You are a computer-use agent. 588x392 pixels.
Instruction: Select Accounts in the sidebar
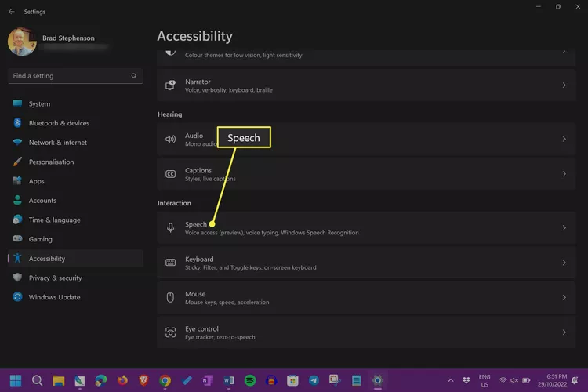[x=75, y=201]
